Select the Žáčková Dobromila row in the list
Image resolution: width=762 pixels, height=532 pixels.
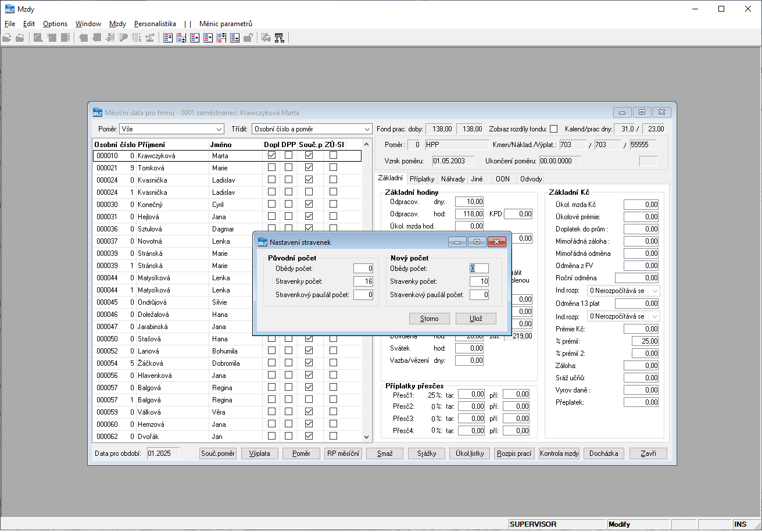[x=227, y=363]
